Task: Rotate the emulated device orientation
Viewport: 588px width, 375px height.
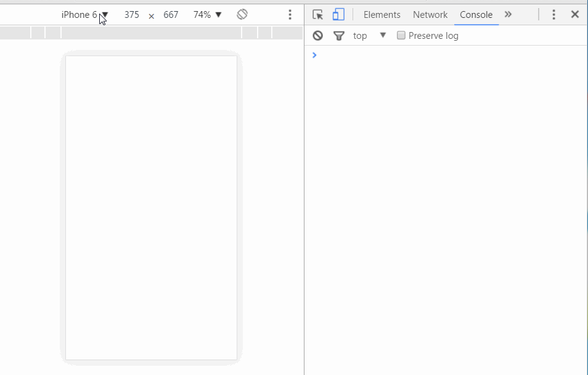Action: click(242, 15)
